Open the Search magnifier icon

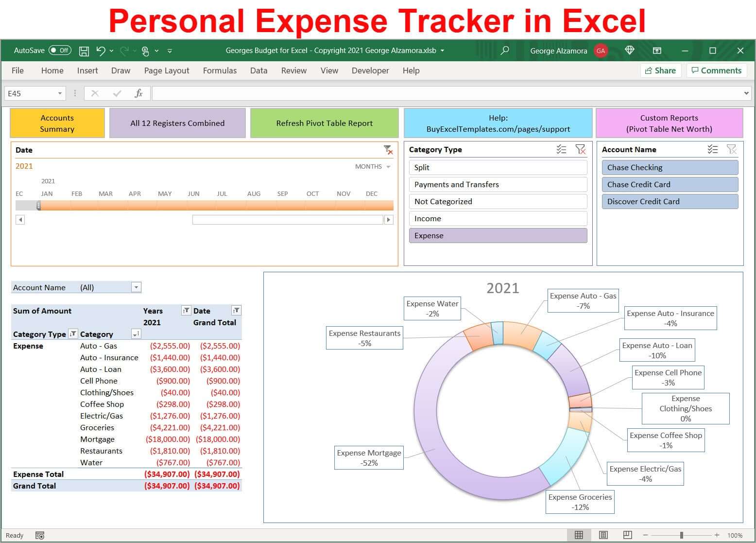tap(505, 50)
